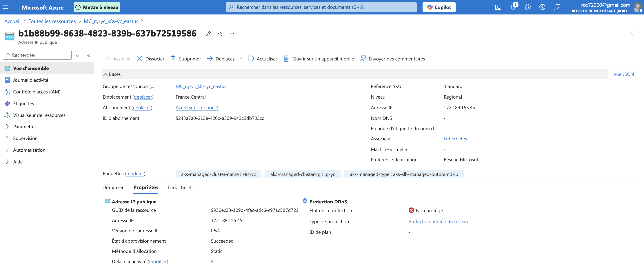Switch to the Didacticiels tab

(181, 188)
